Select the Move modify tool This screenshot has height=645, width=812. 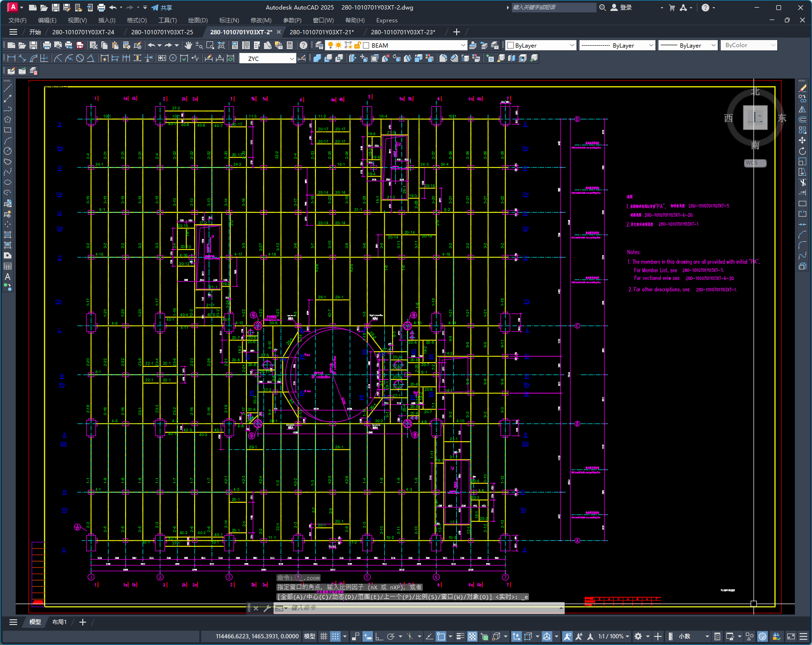pos(802,140)
